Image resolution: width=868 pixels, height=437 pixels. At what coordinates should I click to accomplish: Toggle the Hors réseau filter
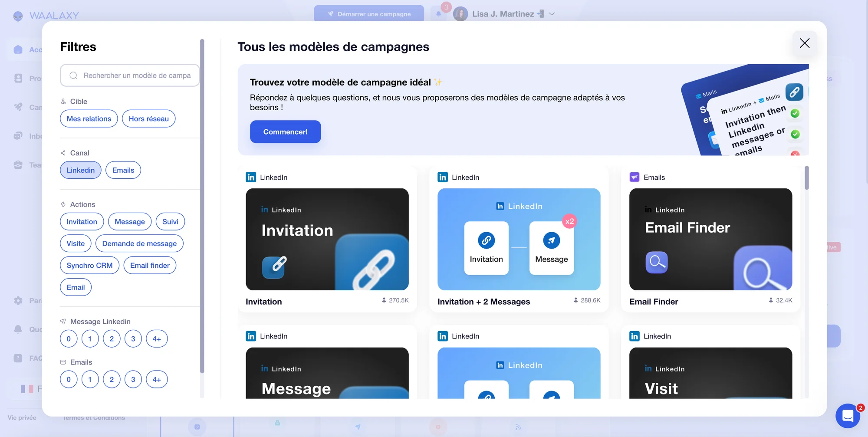pos(148,118)
